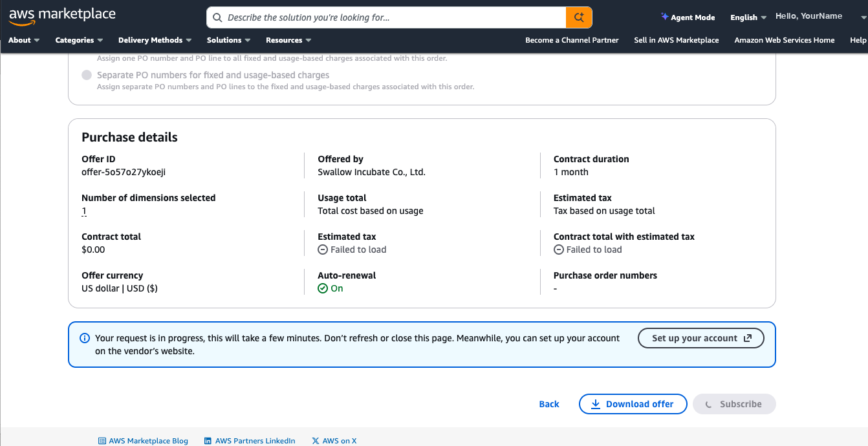Viewport: 868px width, 446px height.
Task: Open Amazon Web Services Home
Action: (785, 40)
